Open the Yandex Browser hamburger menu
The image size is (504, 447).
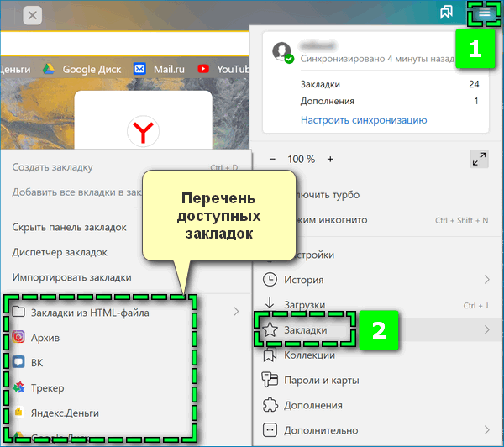click(485, 13)
